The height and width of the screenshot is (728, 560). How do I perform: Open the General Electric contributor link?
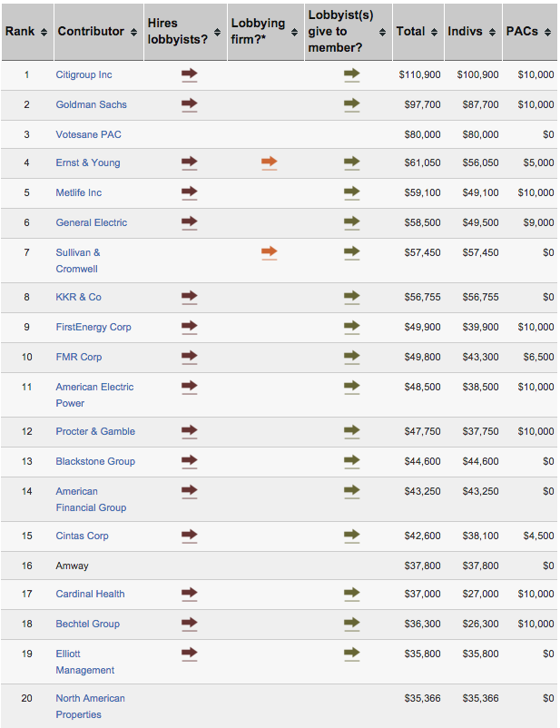point(92,223)
